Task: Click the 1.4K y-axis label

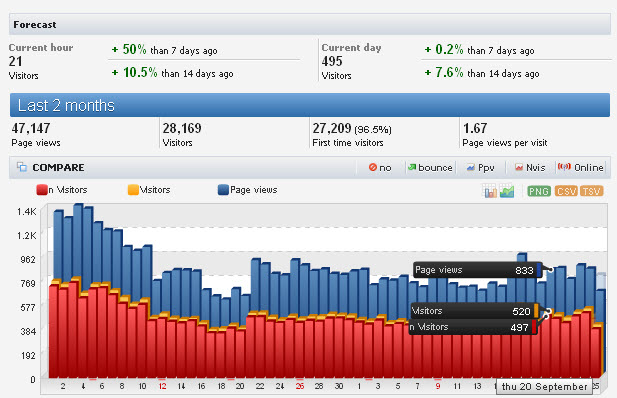Action: [26, 212]
